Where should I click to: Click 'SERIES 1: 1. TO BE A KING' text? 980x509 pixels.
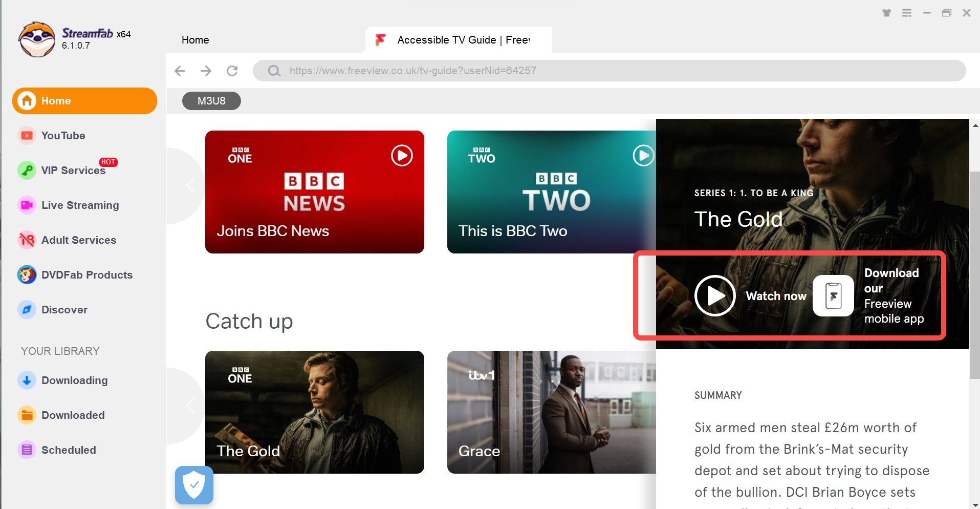pyautogui.click(x=754, y=193)
